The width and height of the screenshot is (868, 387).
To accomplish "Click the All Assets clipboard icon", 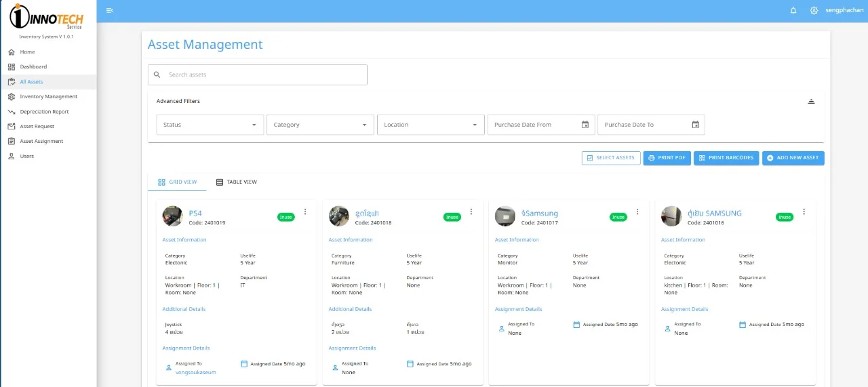I will tap(12, 81).
